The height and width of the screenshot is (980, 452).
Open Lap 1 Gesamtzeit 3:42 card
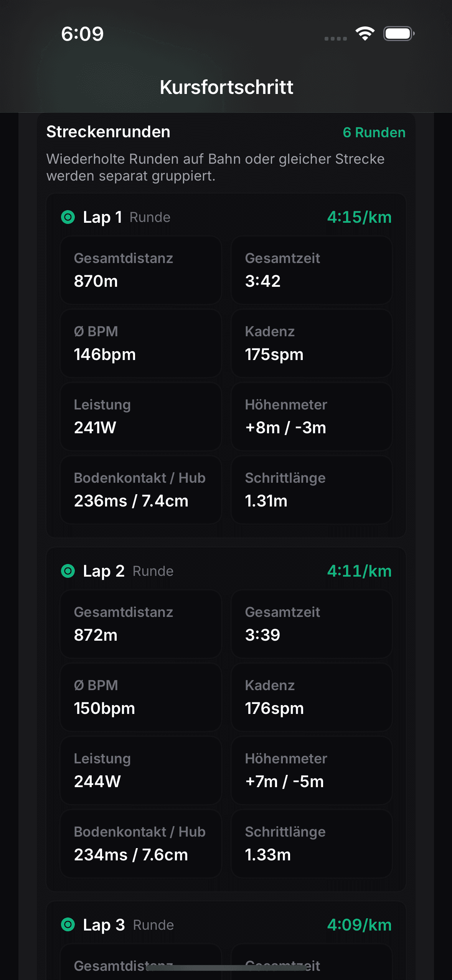(x=312, y=270)
